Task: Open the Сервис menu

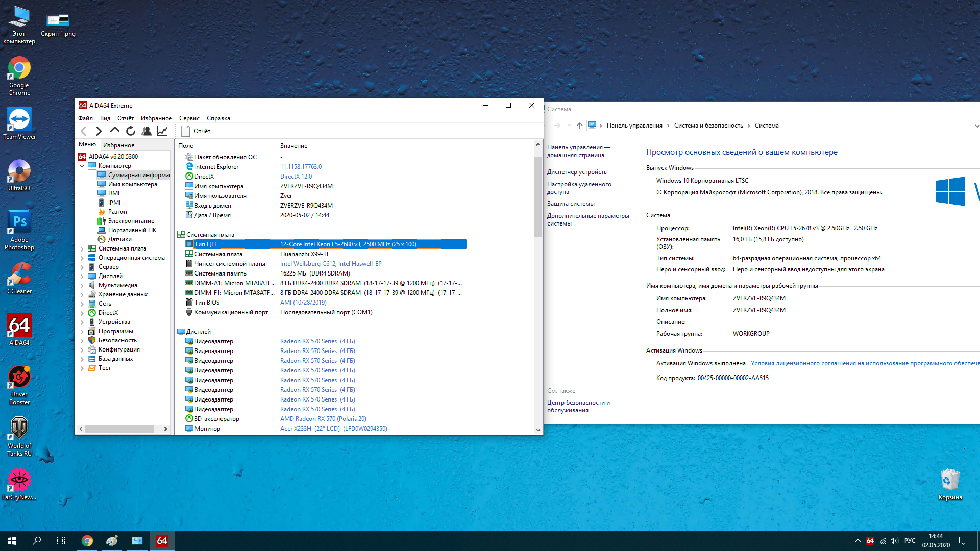Action: click(x=189, y=118)
